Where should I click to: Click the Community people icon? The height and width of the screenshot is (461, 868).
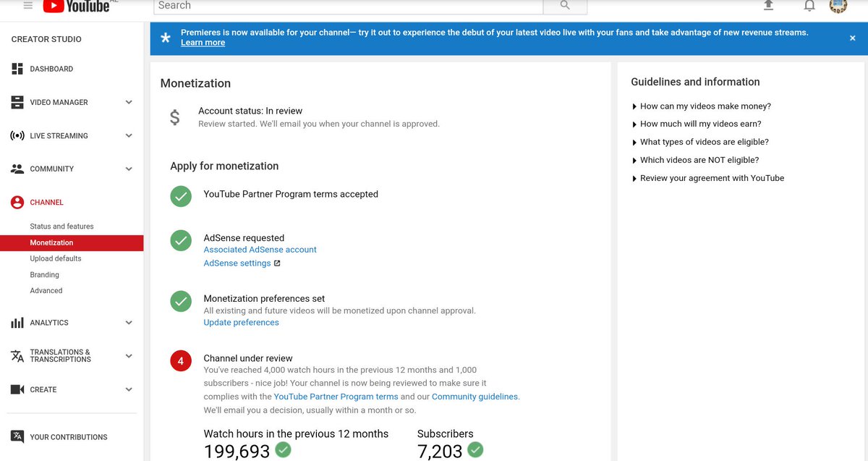17,169
